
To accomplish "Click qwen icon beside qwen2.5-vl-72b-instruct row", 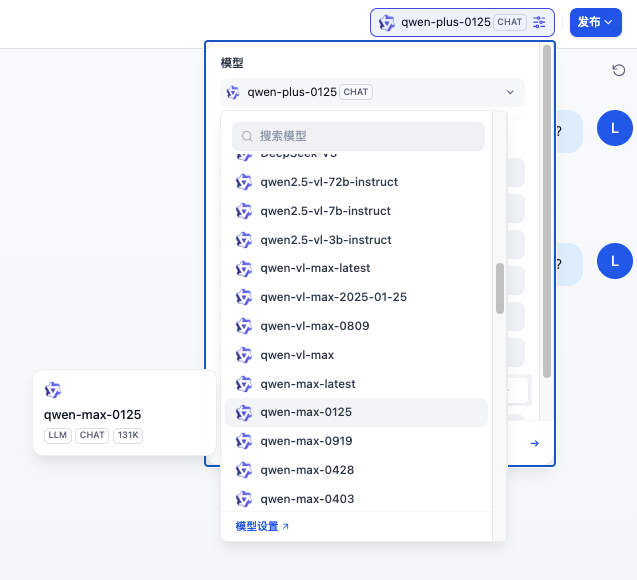I will click(x=244, y=182).
